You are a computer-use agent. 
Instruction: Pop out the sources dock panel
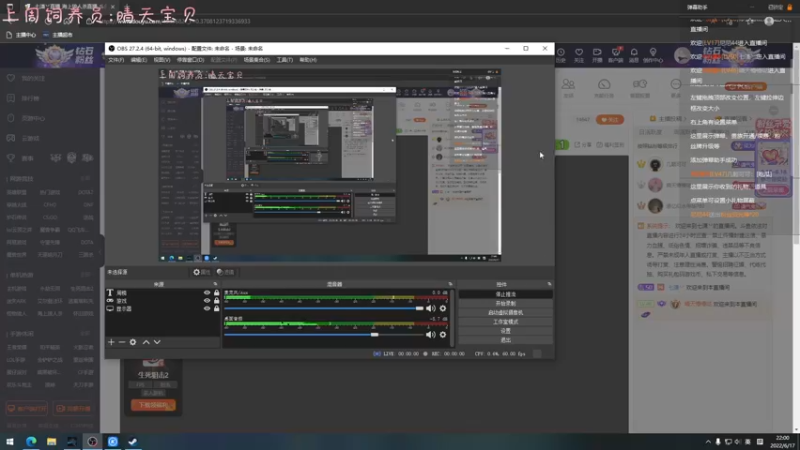(x=215, y=284)
